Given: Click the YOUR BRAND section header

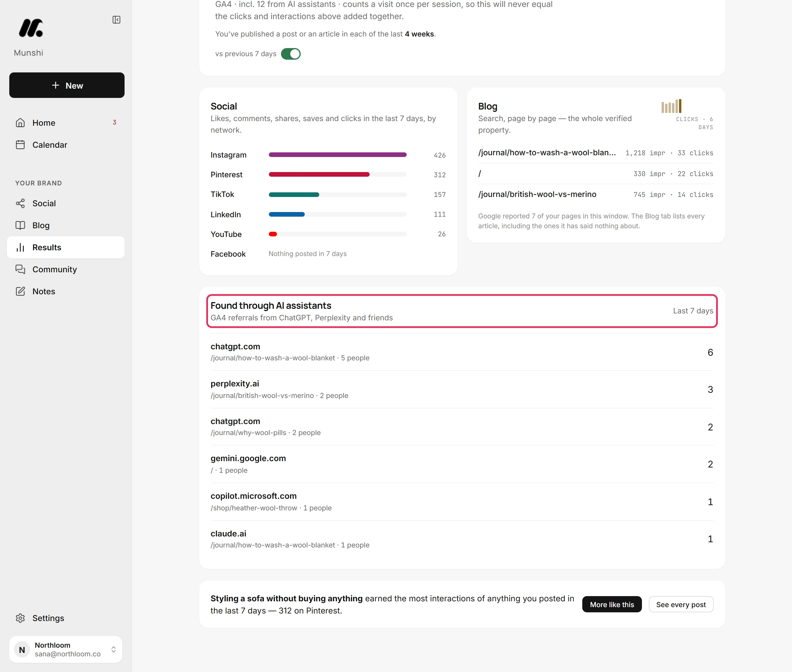Looking at the screenshot, I should coord(39,183).
